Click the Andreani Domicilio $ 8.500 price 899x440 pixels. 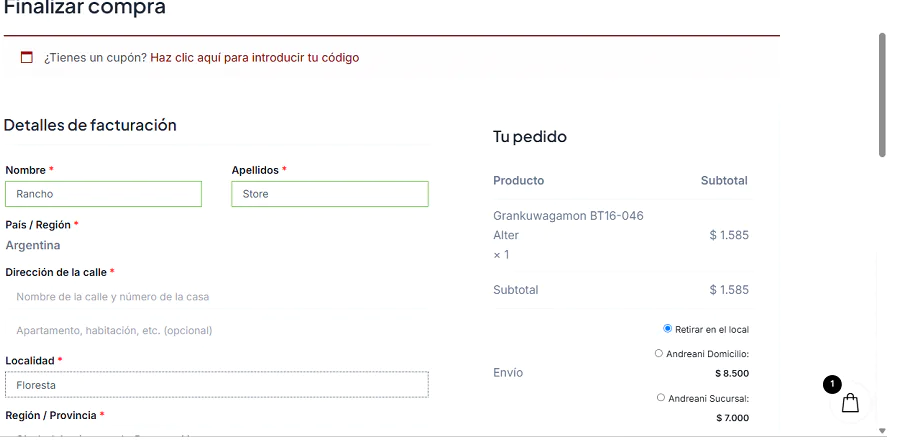tap(732, 373)
